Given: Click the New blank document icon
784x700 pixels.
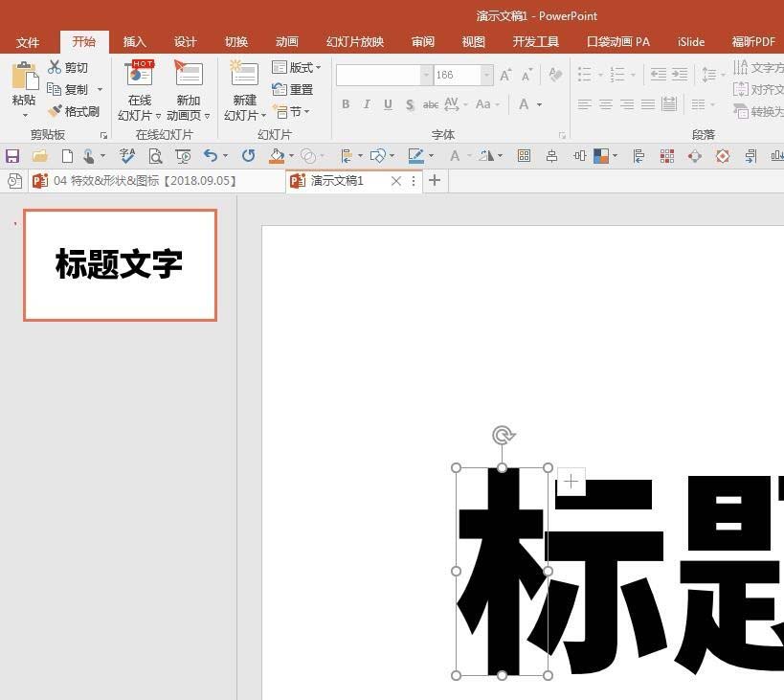Looking at the screenshot, I should pos(67,156).
